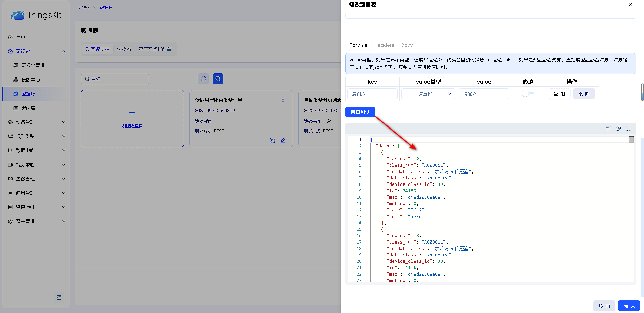Click the 确认 confirm button
644x313 pixels.
(628, 306)
